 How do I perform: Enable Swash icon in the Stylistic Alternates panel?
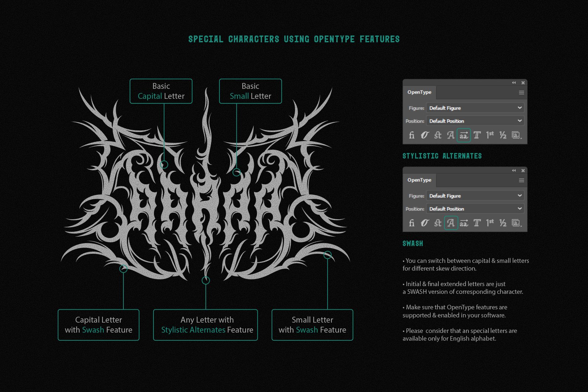point(451,135)
